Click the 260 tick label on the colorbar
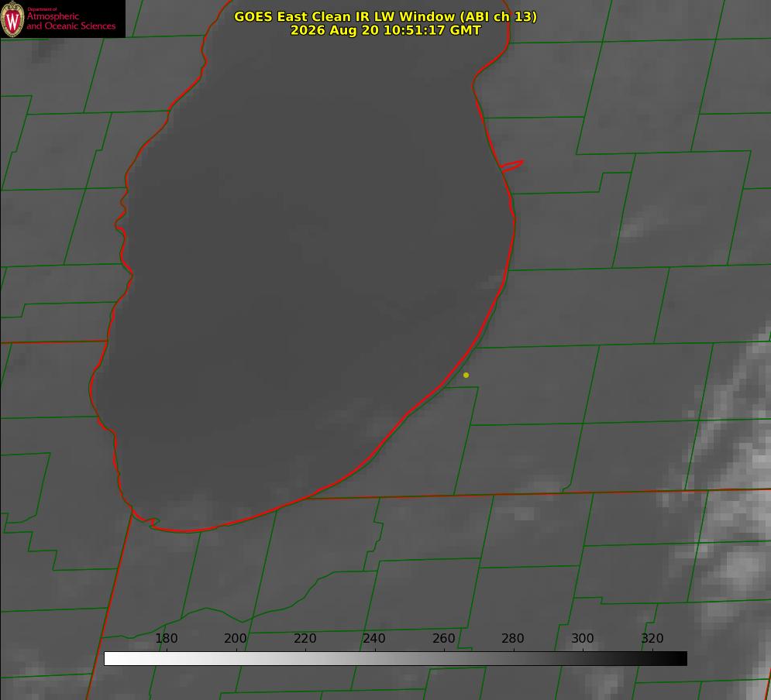 point(443,638)
